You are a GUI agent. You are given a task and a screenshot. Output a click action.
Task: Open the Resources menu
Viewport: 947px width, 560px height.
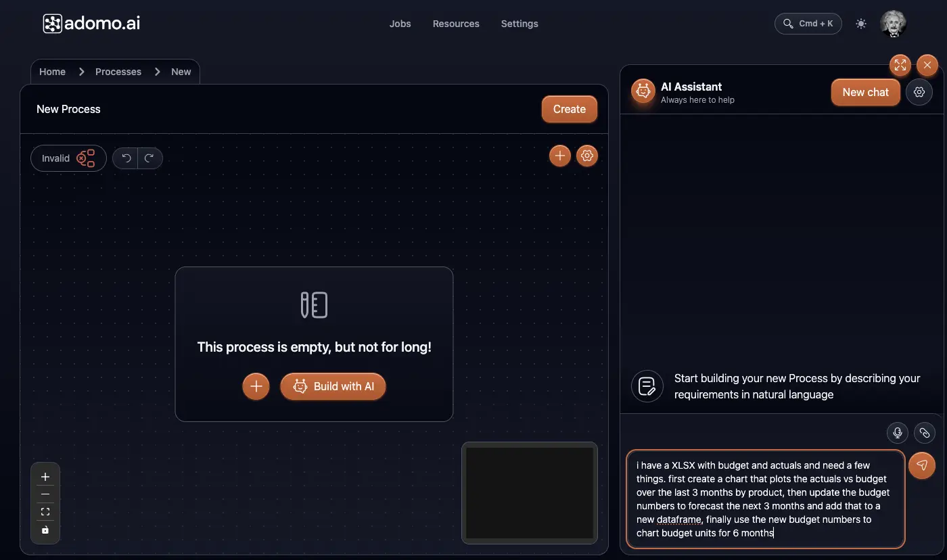point(456,24)
